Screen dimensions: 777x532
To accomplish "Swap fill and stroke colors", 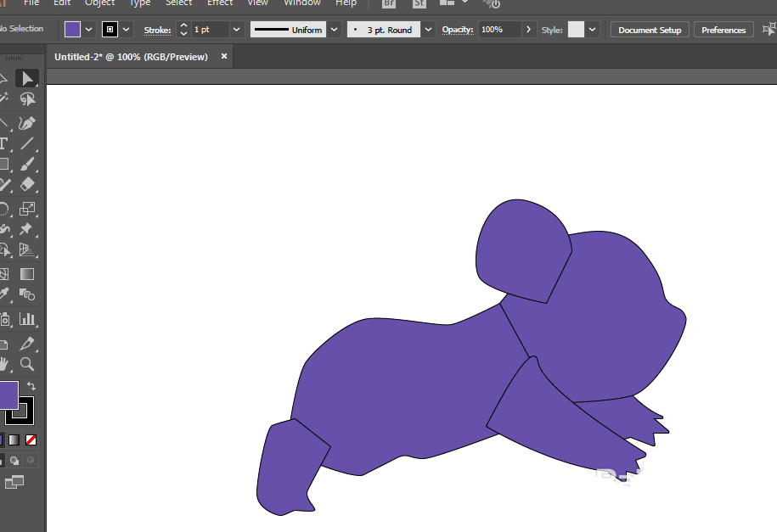I will coord(31,386).
